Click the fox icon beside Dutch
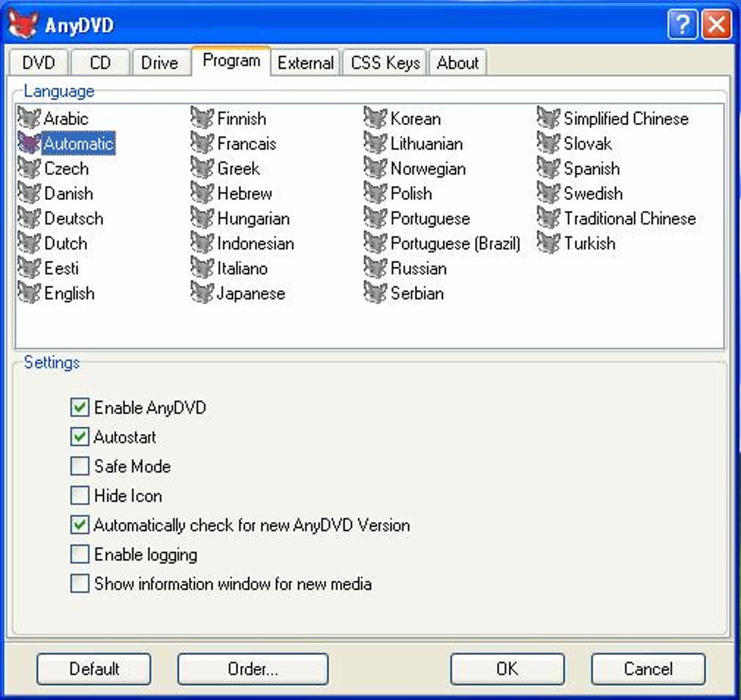741x700 pixels. (x=29, y=243)
